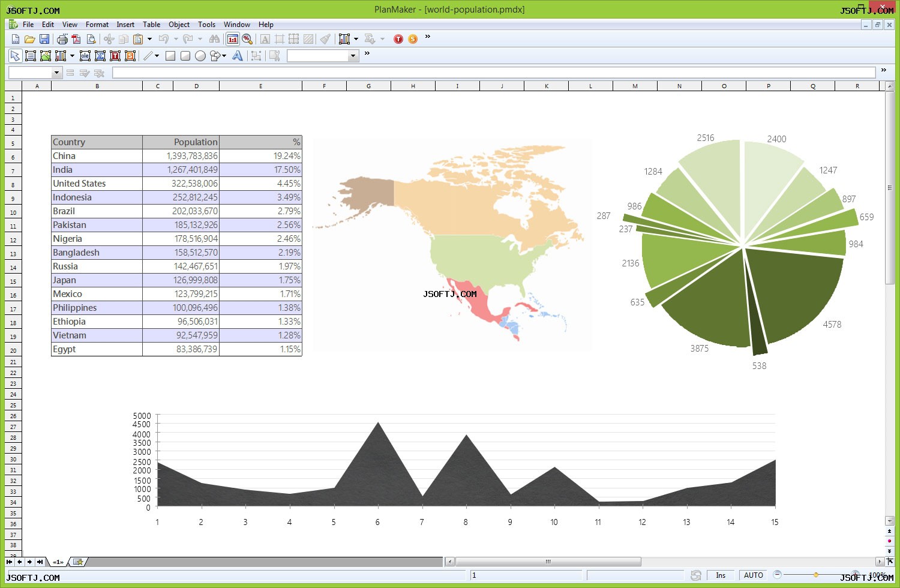Open the Object menu
Image resolution: width=900 pixels, height=588 pixels.
179,25
